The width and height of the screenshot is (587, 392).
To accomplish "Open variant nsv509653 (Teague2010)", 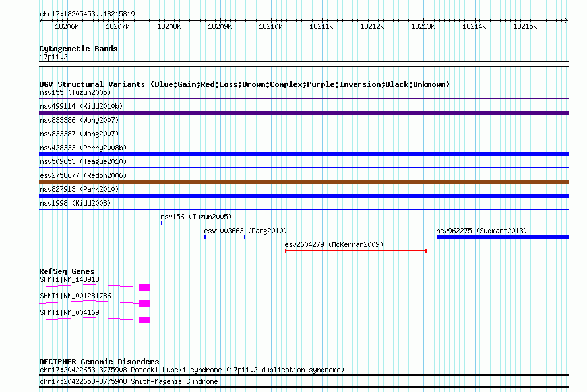I will pos(83,161).
